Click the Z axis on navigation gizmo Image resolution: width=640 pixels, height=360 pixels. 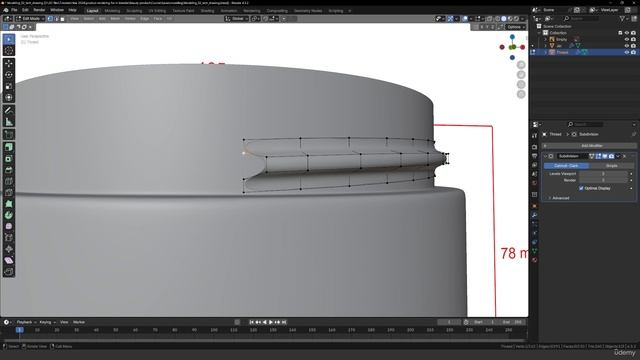click(512, 37)
